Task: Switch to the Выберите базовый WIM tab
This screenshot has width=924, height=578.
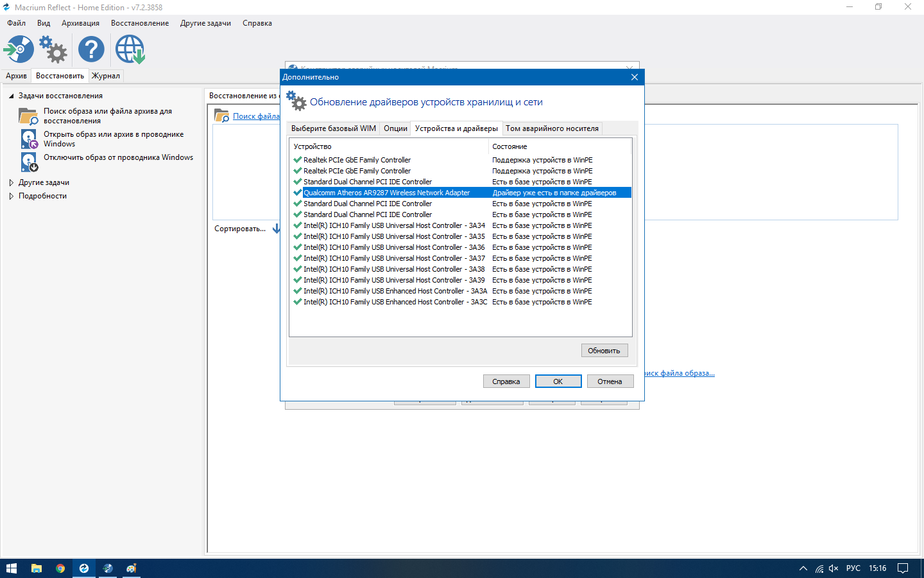Action: [x=333, y=128]
